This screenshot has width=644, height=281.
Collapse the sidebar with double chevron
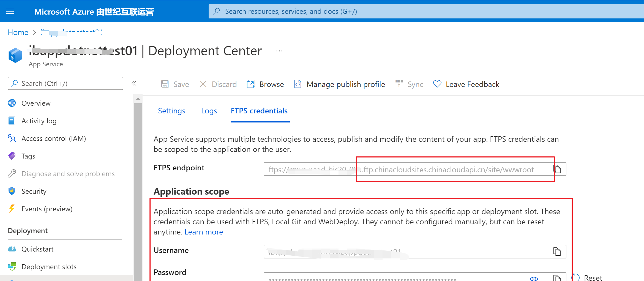(134, 83)
